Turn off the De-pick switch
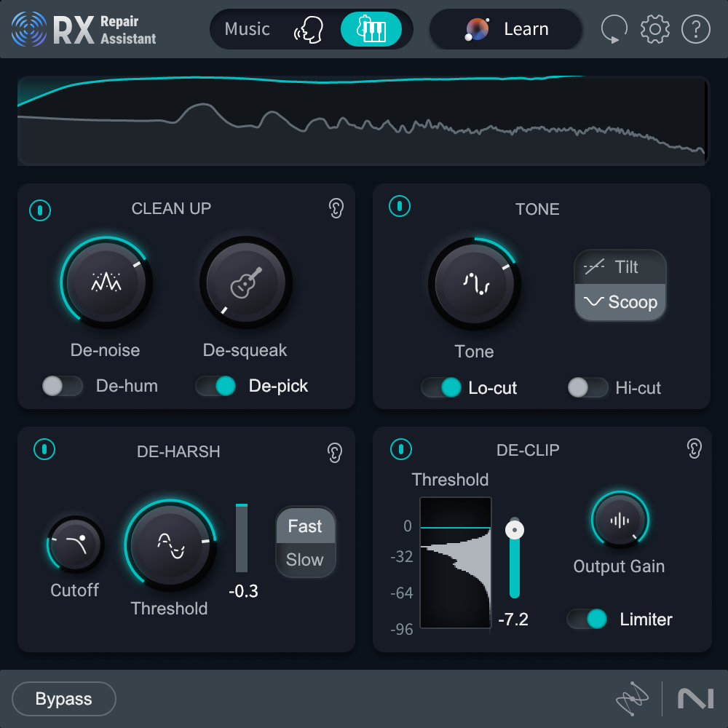This screenshot has height=728, width=728. (x=216, y=386)
